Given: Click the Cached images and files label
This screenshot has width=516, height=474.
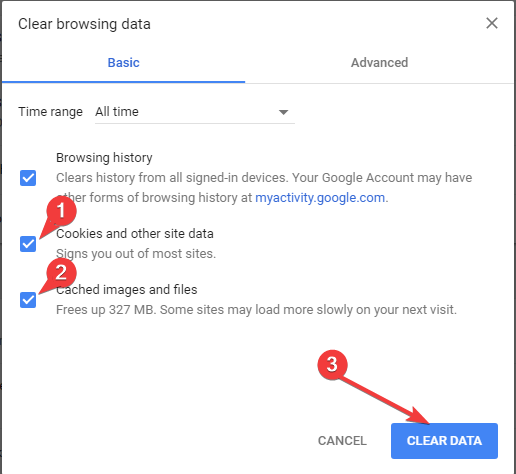Looking at the screenshot, I should (x=127, y=290).
